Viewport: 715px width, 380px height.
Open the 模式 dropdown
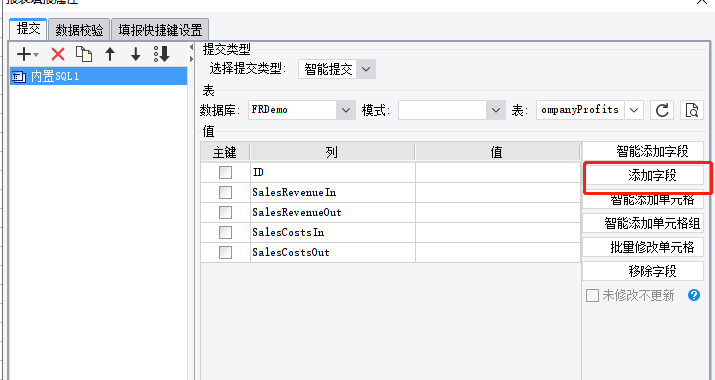pos(496,110)
